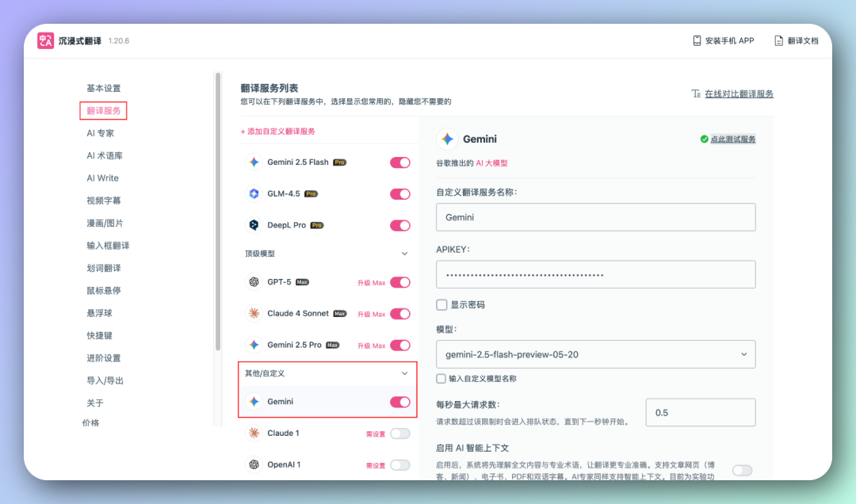Toggle the Claude 4 Sonnet switch
The height and width of the screenshot is (504, 856).
coord(400,314)
